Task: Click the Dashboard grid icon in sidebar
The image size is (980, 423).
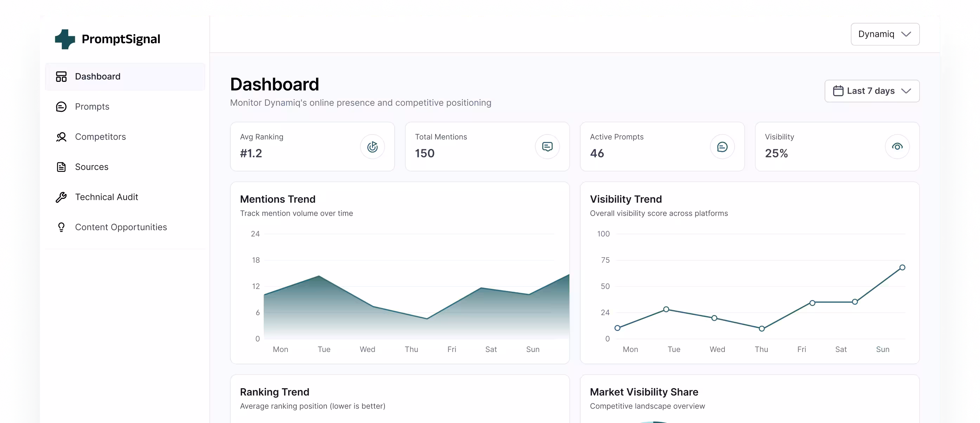Action: click(x=61, y=77)
